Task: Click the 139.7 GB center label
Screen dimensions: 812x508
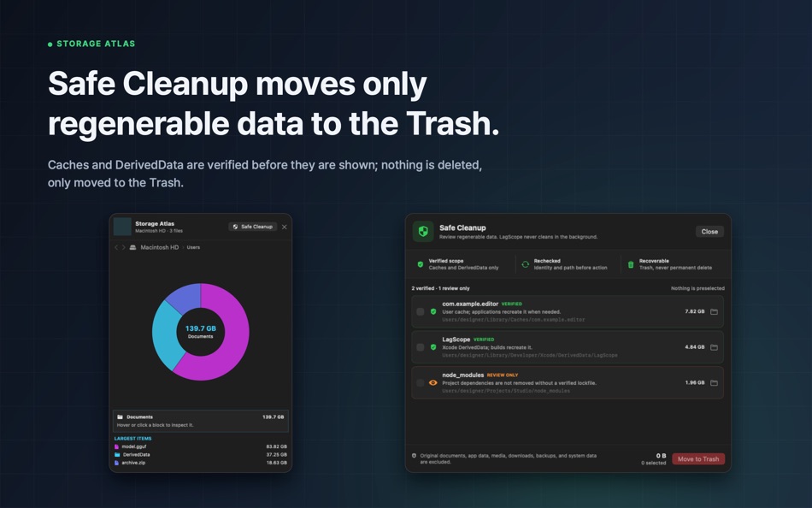Action: click(200, 328)
